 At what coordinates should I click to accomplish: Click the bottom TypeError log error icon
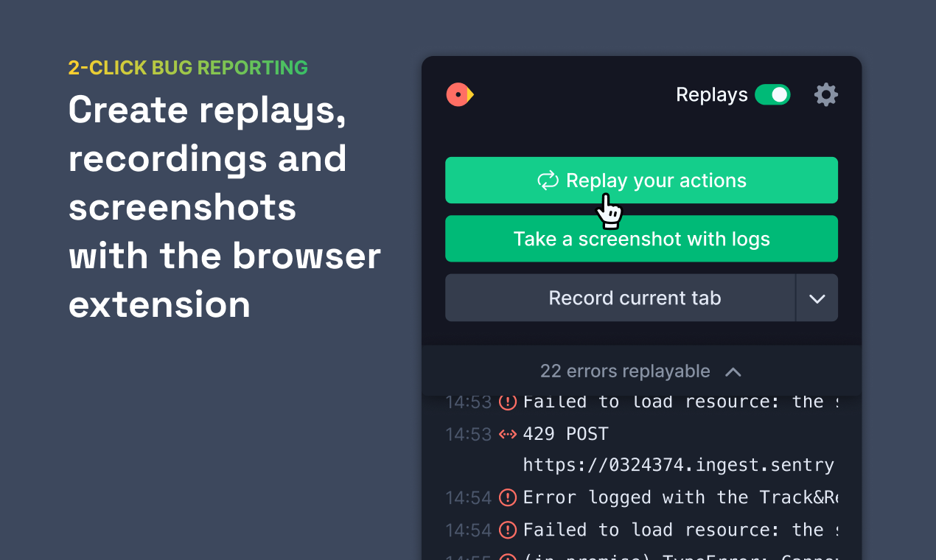pos(508,558)
